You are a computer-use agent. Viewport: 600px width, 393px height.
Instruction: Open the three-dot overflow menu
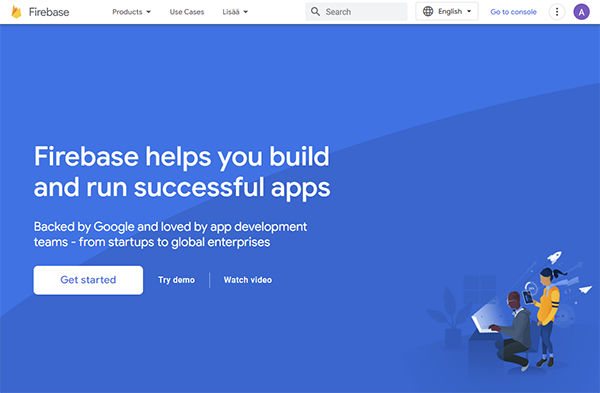[557, 12]
